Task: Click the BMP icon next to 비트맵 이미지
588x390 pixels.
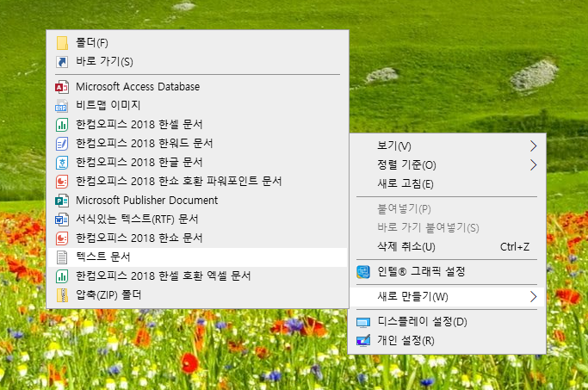Action: click(x=62, y=106)
